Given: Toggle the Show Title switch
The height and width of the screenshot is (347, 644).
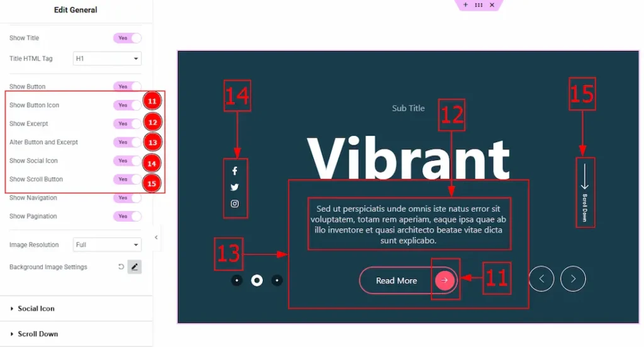Looking at the screenshot, I should coord(127,38).
